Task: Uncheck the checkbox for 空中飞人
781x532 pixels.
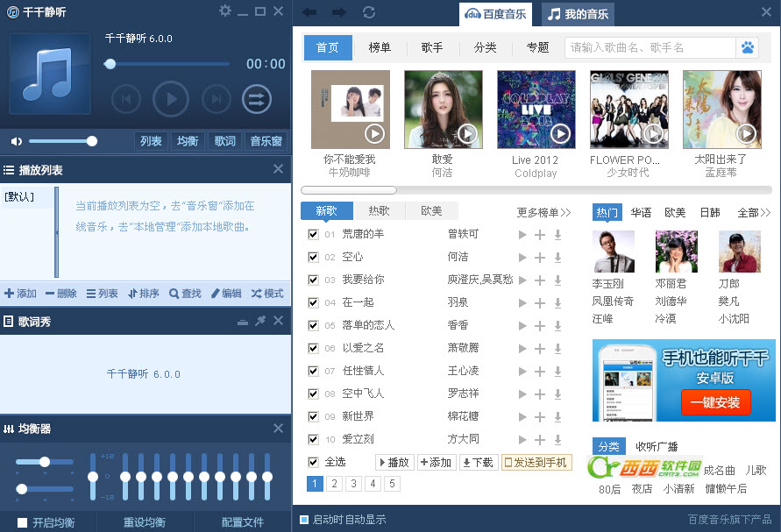Action: (313, 394)
